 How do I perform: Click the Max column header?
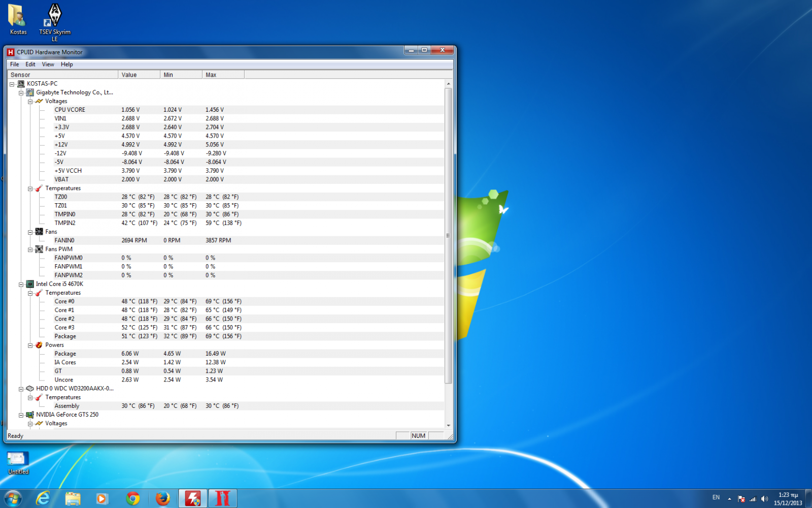(x=223, y=75)
